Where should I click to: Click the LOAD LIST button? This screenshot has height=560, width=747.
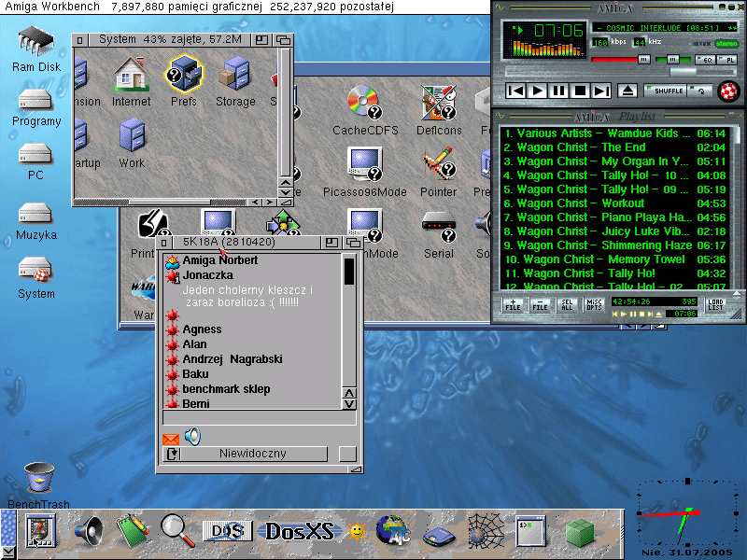pyautogui.click(x=715, y=305)
